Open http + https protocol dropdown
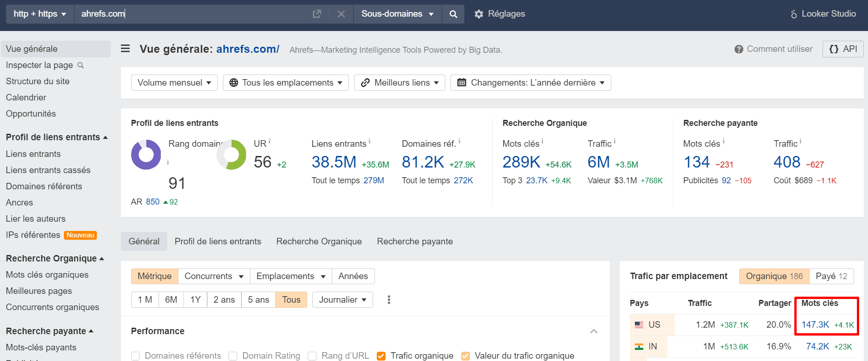868x361 pixels. coord(40,14)
